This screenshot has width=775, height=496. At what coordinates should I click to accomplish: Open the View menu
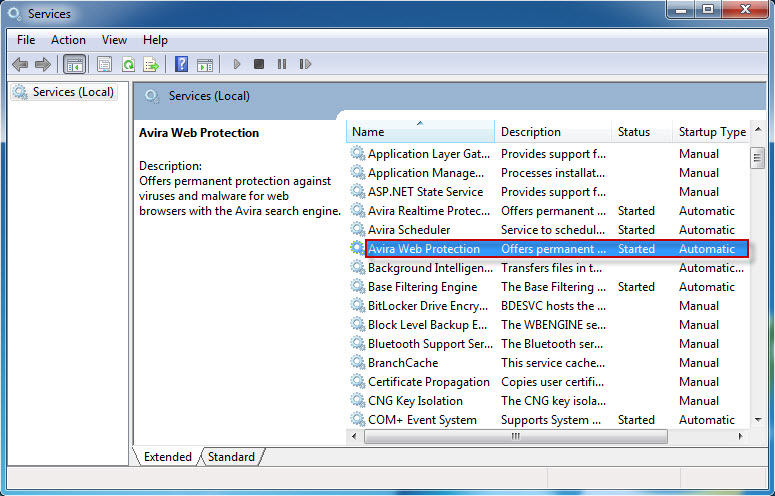(114, 40)
